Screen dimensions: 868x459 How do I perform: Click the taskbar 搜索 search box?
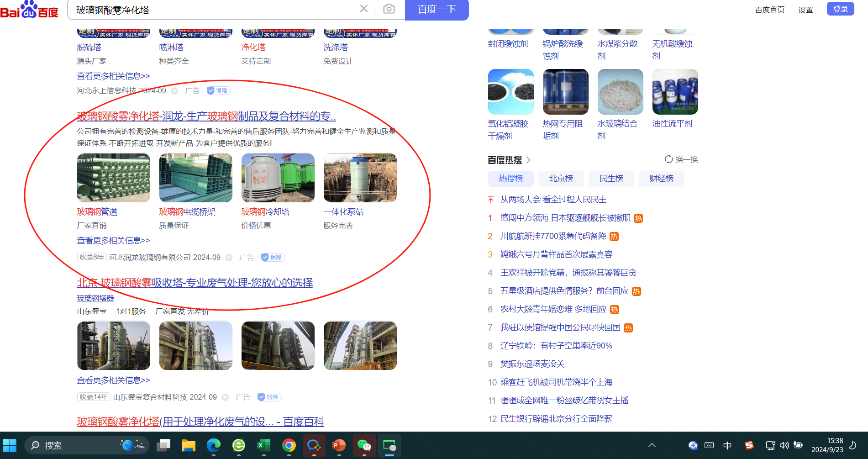87,445
